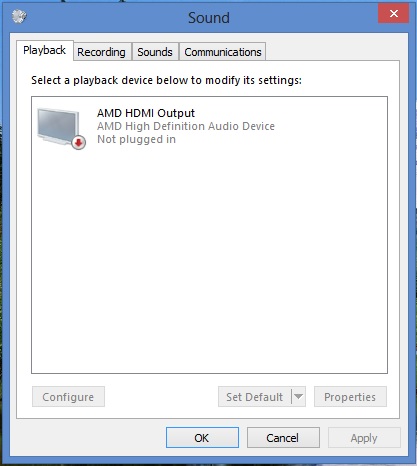Click the AMD High Definition Audio Device text
The height and width of the screenshot is (466, 417).
(186, 126)
